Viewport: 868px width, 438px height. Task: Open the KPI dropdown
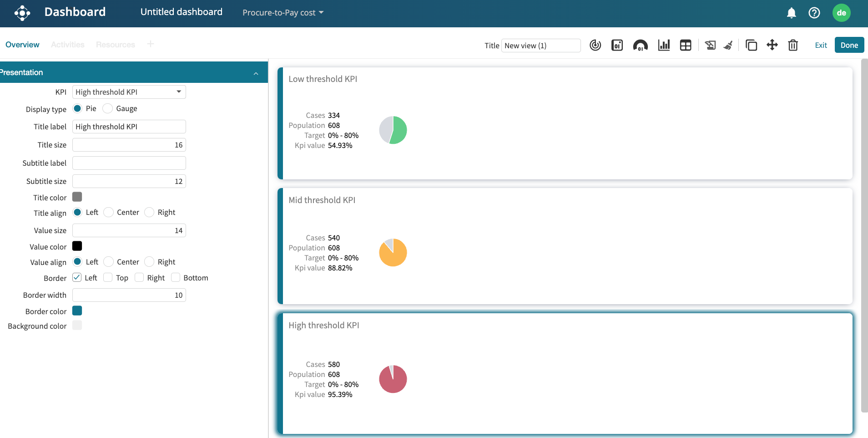[129, 92]
